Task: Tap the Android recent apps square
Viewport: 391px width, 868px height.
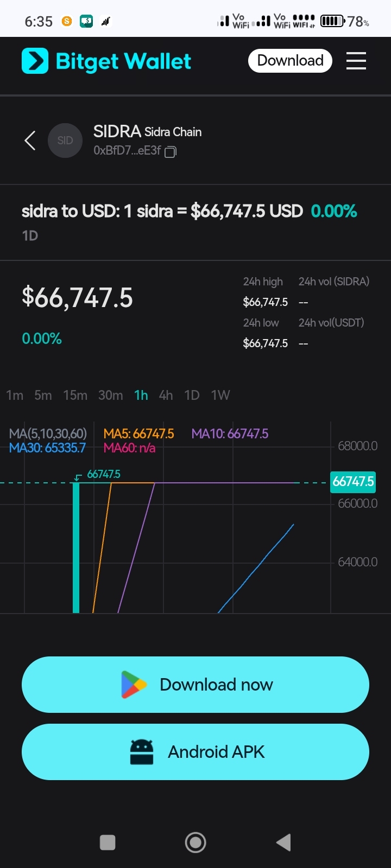Action: click(x=108, y=843)
